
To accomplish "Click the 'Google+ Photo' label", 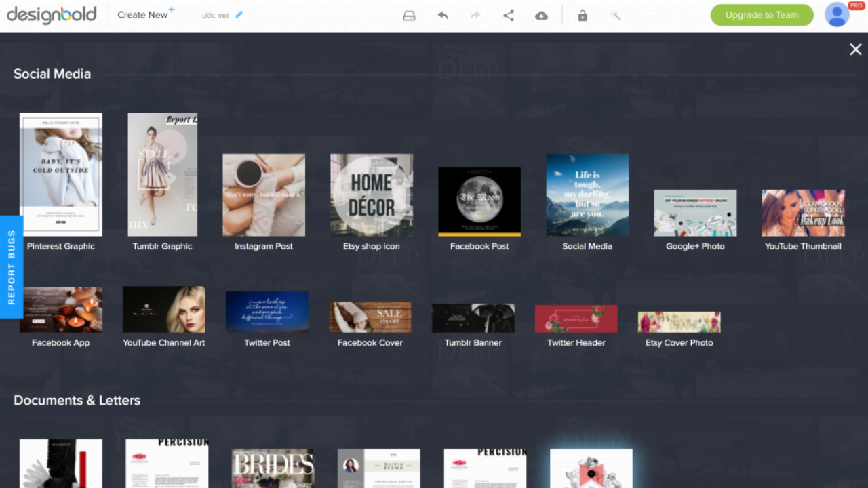I will click(695, 246).
